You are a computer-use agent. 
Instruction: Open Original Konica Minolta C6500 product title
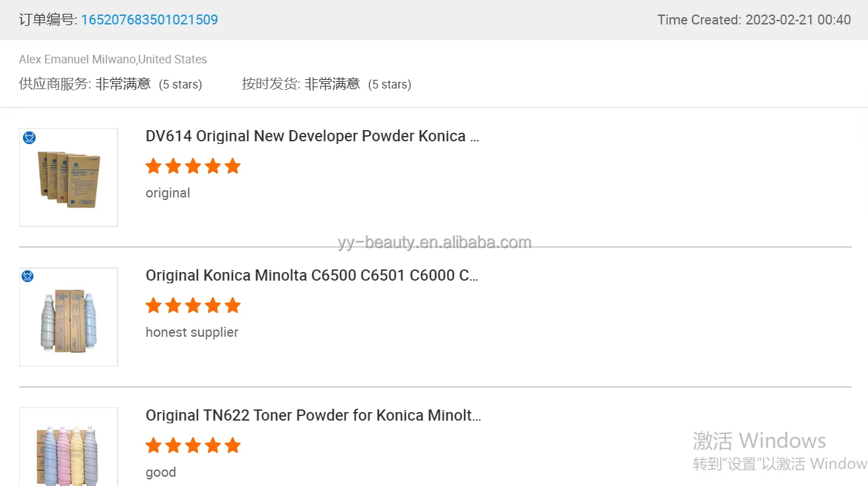[312, 275]
